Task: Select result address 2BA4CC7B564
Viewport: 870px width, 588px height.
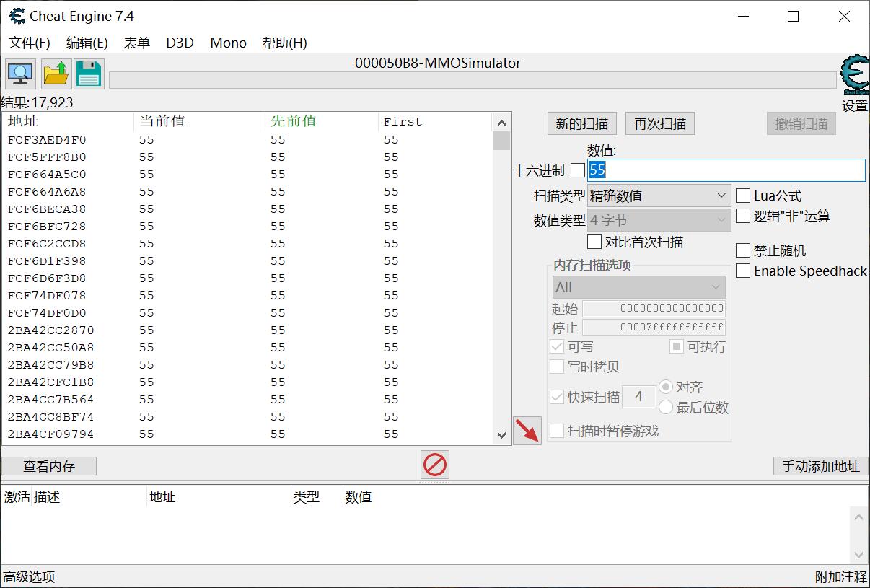Action: click(51, 400)
